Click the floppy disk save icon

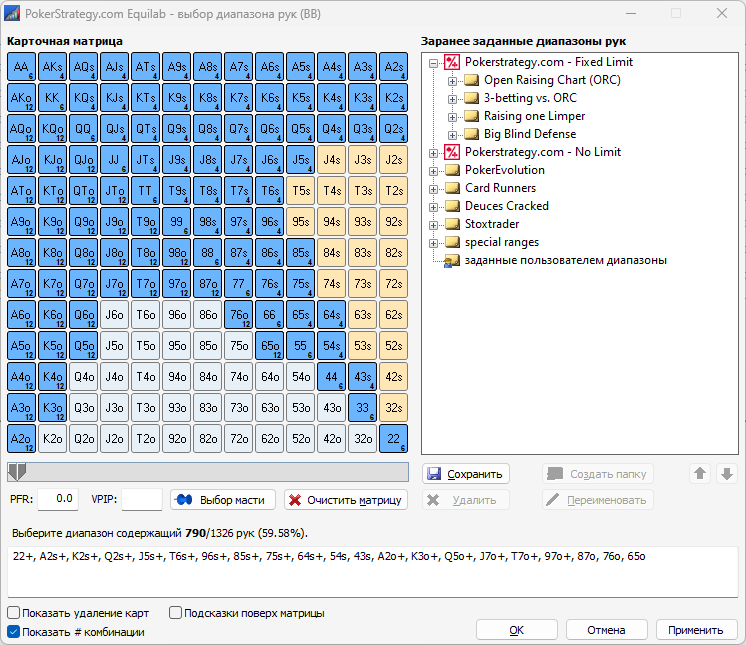(x=433, y=474)
